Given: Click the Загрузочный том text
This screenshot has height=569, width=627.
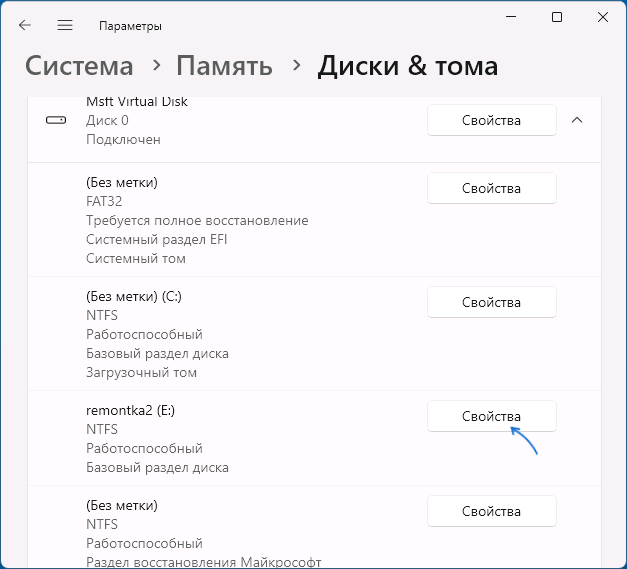Looking at the screenshot, I should (x=142, y=372).
